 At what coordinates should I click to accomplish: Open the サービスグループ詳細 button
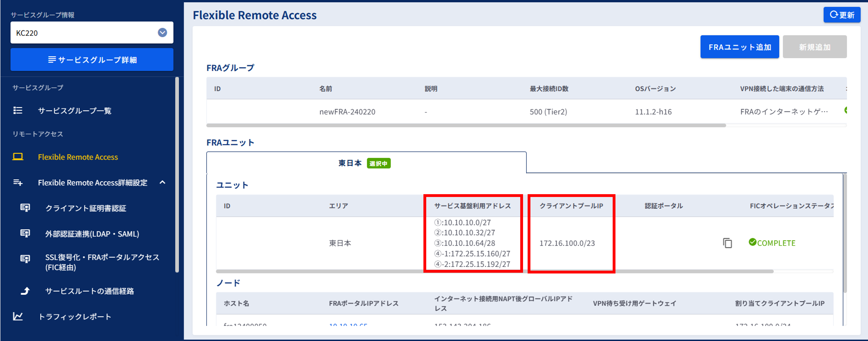92,60
